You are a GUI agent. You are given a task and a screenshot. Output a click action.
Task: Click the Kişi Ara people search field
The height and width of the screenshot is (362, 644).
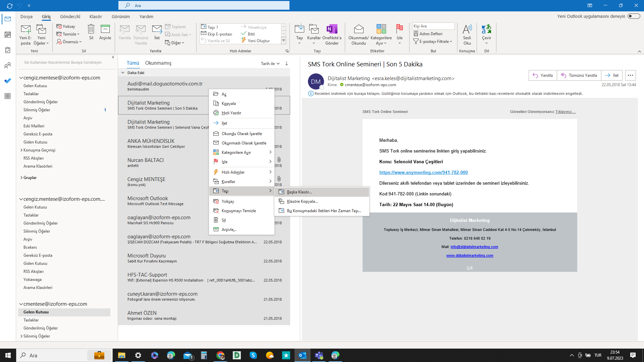433,26
